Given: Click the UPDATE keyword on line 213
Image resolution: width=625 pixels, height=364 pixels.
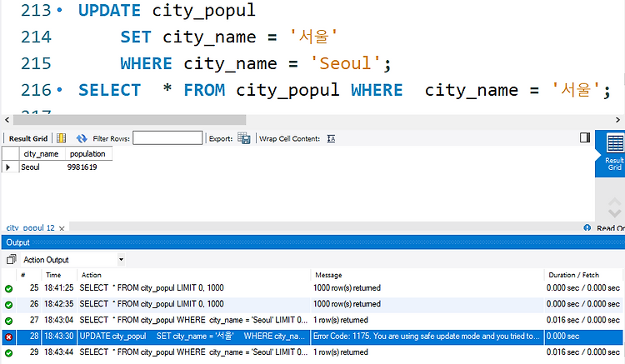Looking at the screenshot, I should (x=109, y=10).
